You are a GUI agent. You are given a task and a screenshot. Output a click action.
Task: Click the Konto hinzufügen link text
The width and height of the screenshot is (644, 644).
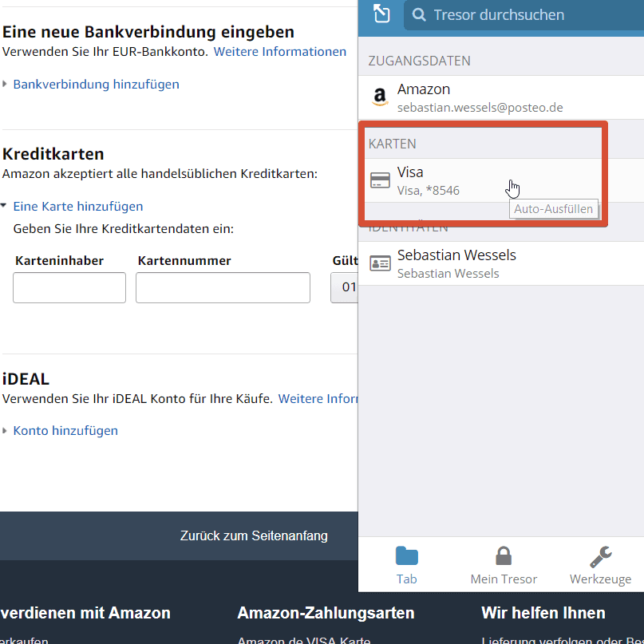pos(65,430)
